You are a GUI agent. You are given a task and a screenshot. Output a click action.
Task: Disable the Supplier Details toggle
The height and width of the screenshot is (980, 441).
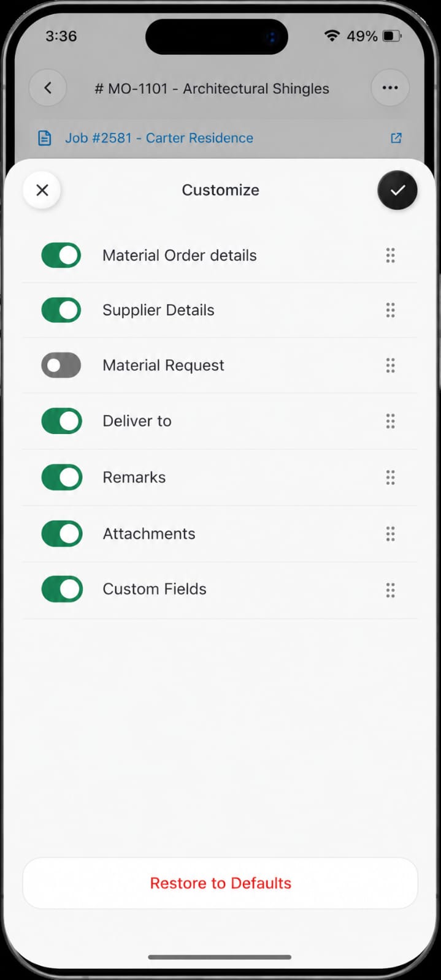(x=61, y=310)
